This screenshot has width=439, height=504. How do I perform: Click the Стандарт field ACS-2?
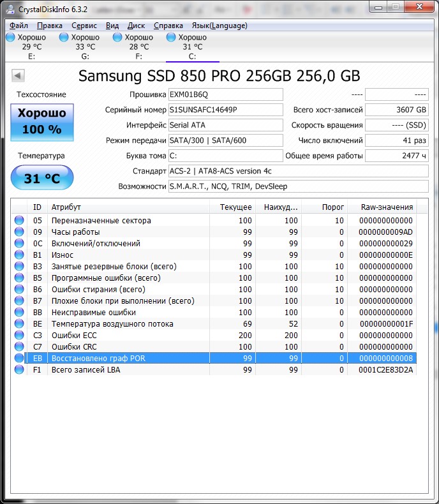[299, 171]
